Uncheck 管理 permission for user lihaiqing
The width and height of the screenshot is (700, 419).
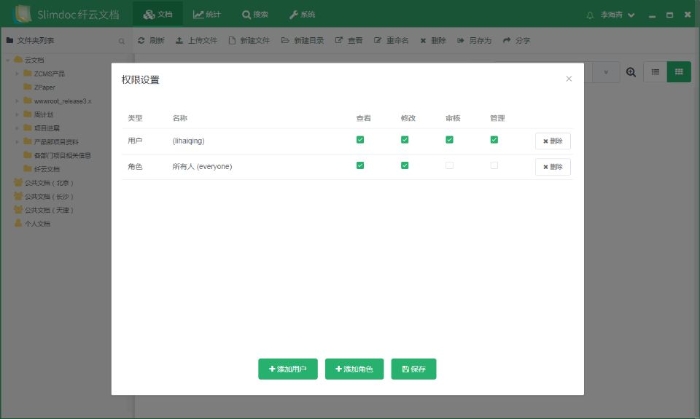[494, 140]
